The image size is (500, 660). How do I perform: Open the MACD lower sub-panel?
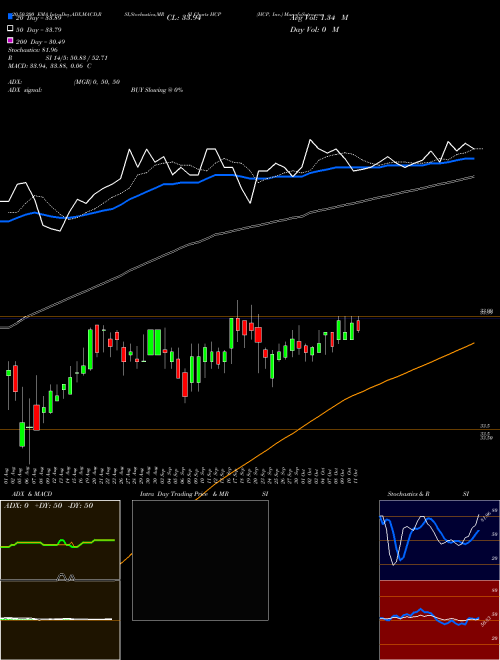pyautogui.click(x=60, y=620)
